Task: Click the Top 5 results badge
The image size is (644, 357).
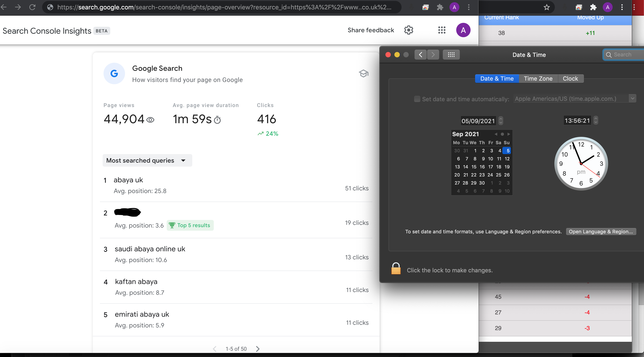Action: coord(190,225)
